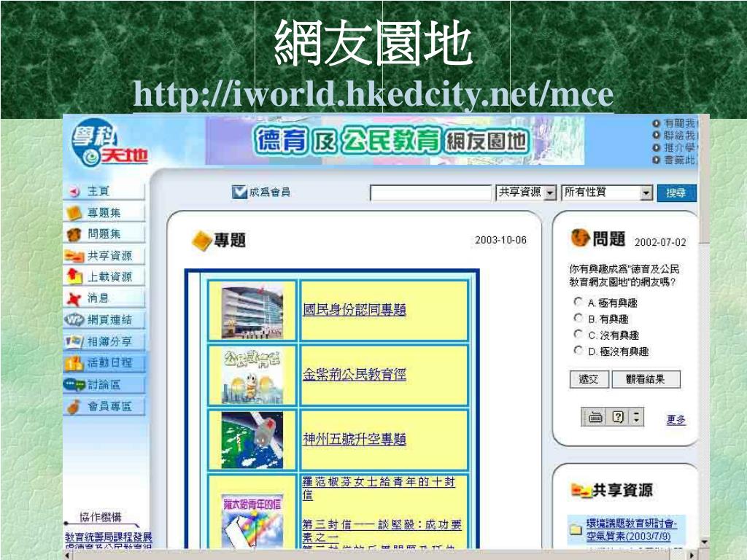Click the 德育及公民教育網友園地 banner
The height and width of the screenshot is (560, 747).
click(395, 141)
